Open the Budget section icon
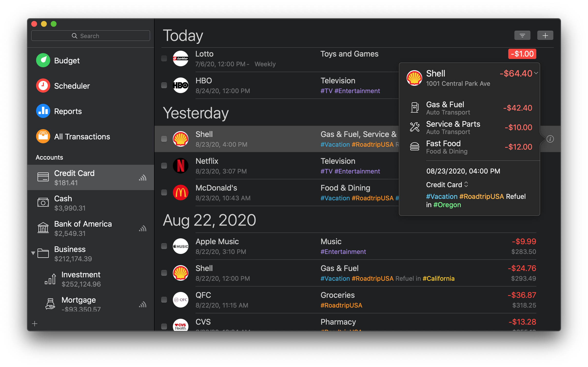The image size is (588, 367). tap(43, 60)
